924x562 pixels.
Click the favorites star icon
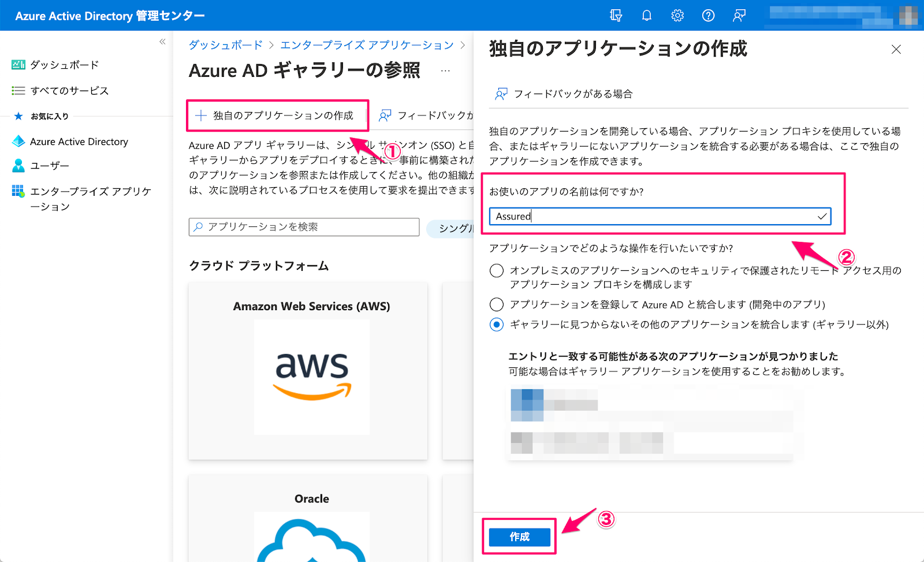tap(18, 116)
